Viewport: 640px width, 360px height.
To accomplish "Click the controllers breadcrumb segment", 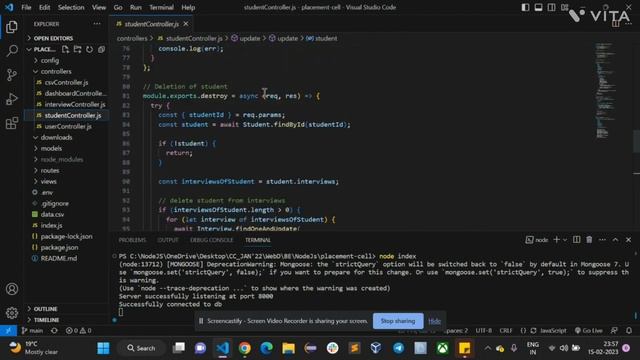I will (132, 38).
